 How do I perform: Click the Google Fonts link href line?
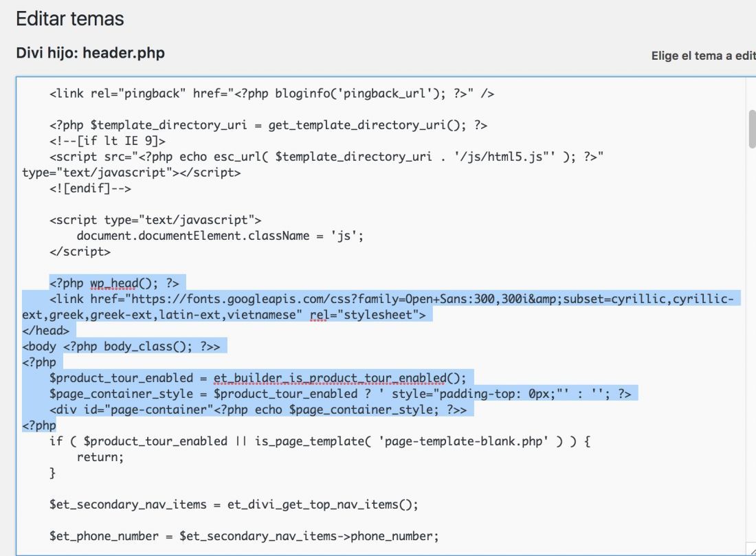(392, 299)
